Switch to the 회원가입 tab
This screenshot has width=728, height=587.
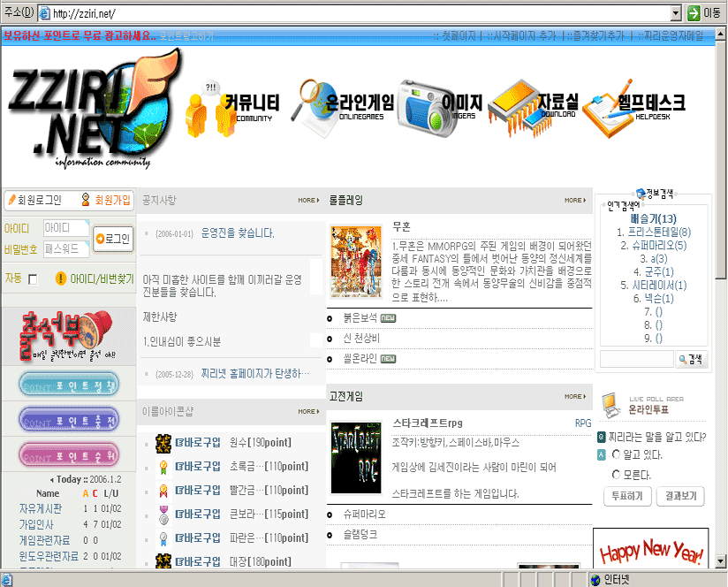pos(105,200)
